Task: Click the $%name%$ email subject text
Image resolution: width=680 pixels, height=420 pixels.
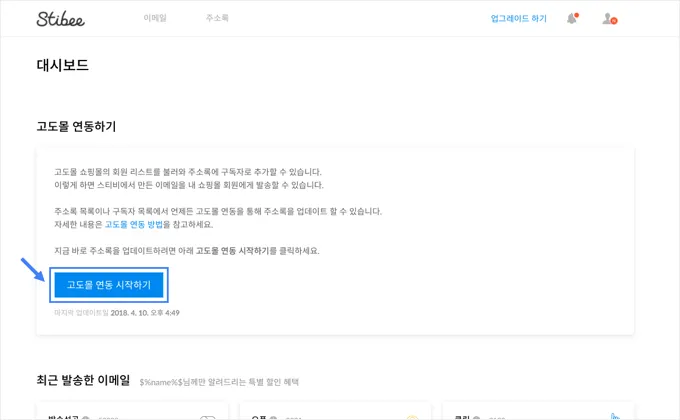Action: coord(219,382)
